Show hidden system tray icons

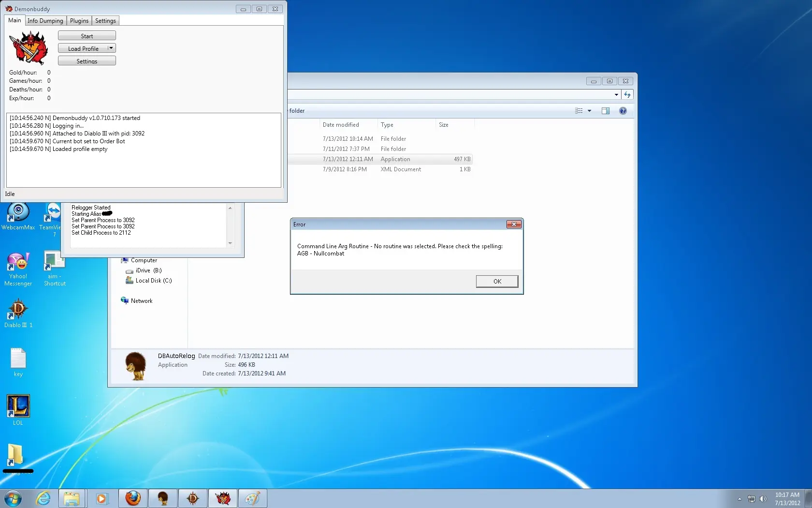(x=739, y=499)
